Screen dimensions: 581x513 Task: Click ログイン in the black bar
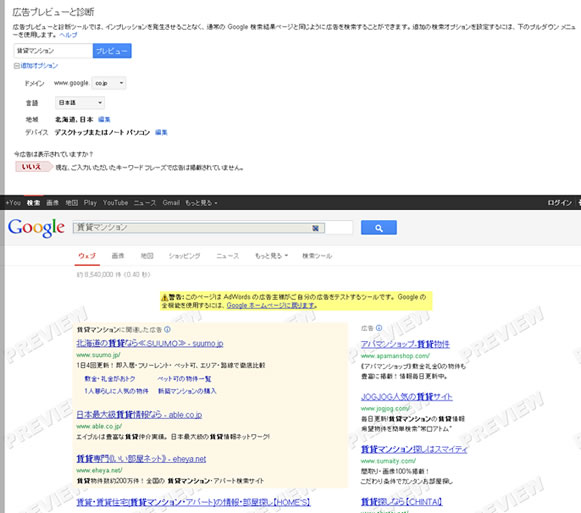[560, 203]
